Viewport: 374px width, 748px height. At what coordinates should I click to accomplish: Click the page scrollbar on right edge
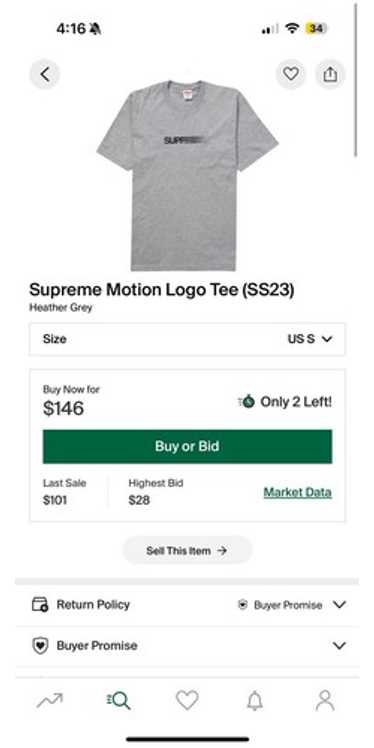pos(356,80)
